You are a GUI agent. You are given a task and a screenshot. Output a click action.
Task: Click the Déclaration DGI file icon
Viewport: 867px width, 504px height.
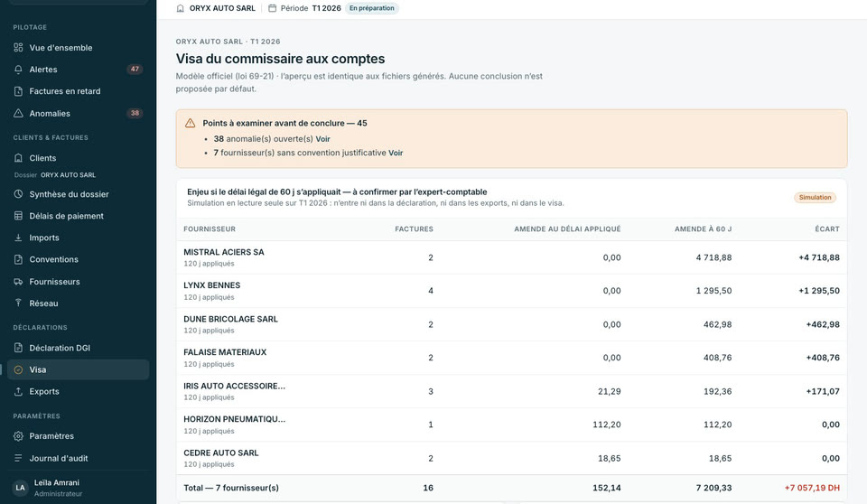[18, 348]
